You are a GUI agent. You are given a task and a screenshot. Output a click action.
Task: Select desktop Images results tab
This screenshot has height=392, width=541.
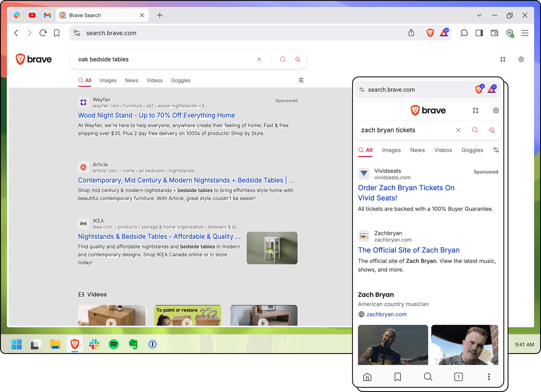108,80
